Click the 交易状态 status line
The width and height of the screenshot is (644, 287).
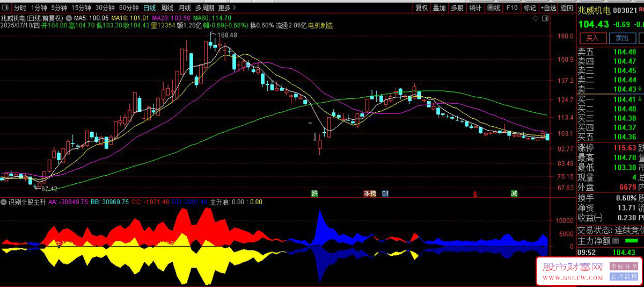coord(611,230)
